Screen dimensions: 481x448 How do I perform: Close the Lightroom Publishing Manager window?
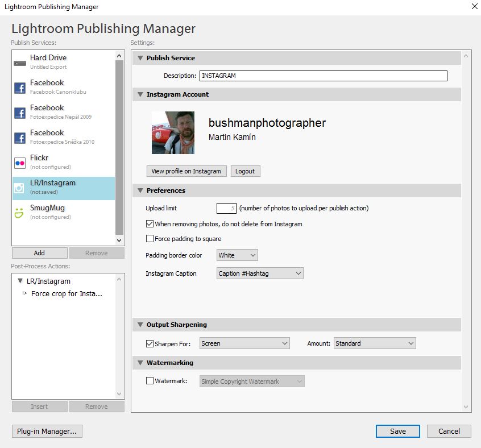click(474, 6)
